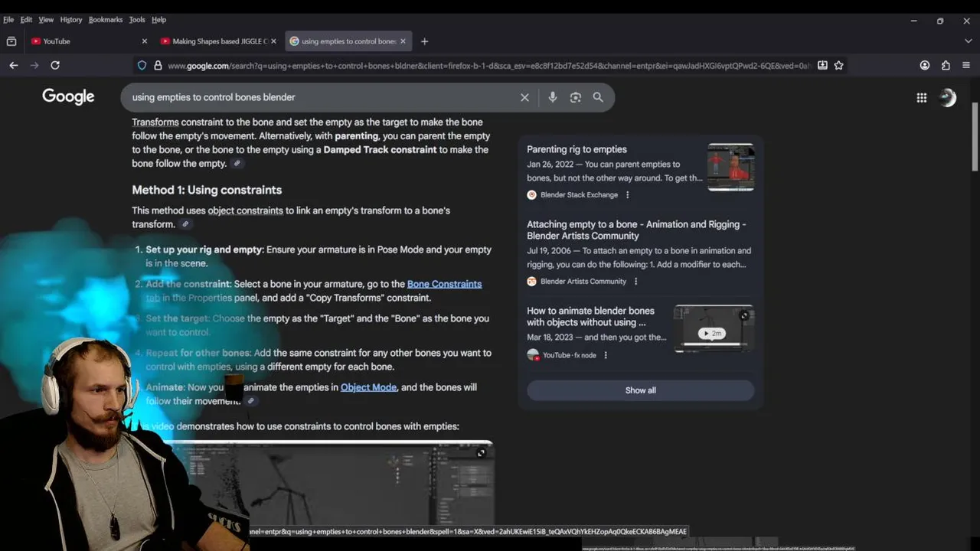Clear search text with the X icon
Screen dimensions: 980x551
click(x=524, y=97)
